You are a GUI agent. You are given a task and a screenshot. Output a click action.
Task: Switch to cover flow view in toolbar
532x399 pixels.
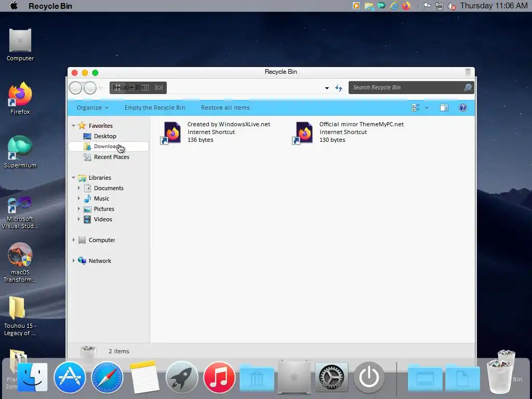point(159,87)
